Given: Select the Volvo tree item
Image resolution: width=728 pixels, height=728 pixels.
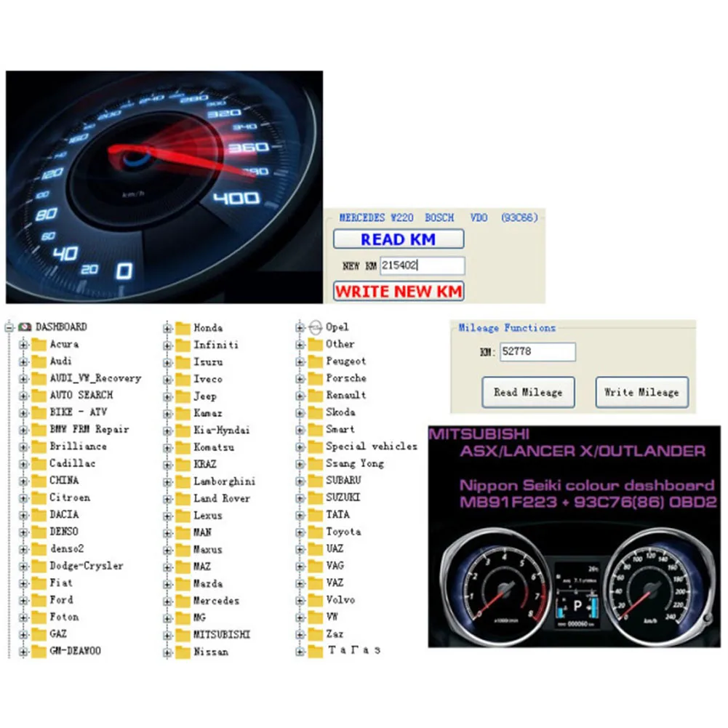Looking at the screenshot, I should click(340, 600).
